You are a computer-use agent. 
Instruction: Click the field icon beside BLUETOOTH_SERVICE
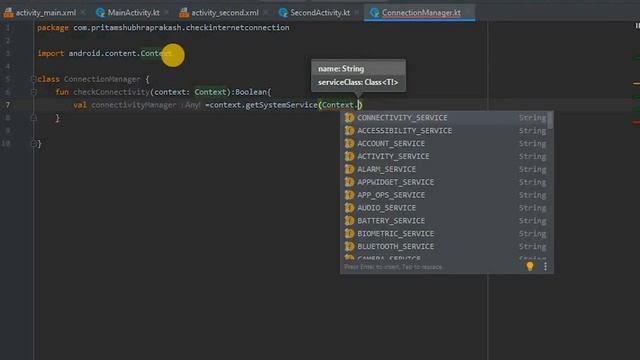click(x=349, y=246)
